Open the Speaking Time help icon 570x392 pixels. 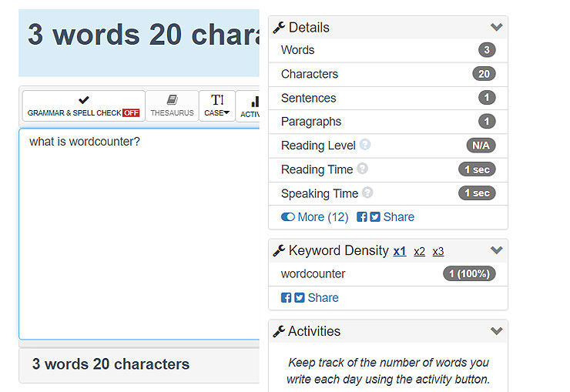(367, 193)
